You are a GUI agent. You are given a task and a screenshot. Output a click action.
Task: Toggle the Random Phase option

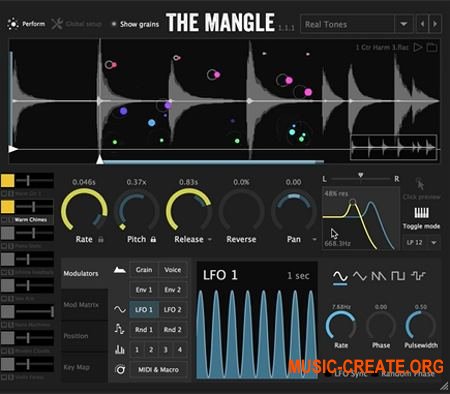tap(404, 374)
